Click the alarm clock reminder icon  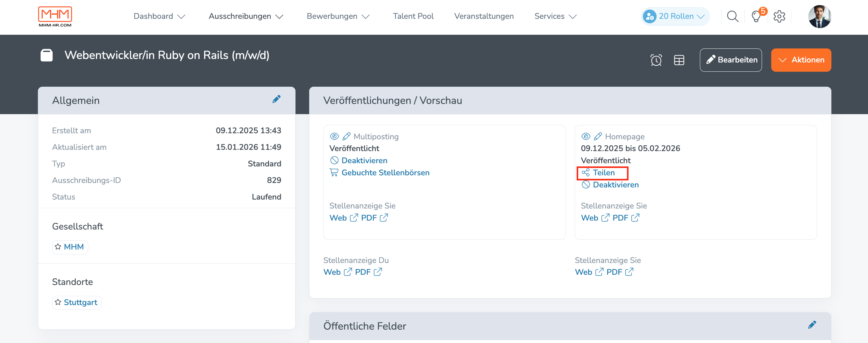(x=656, y=60)
